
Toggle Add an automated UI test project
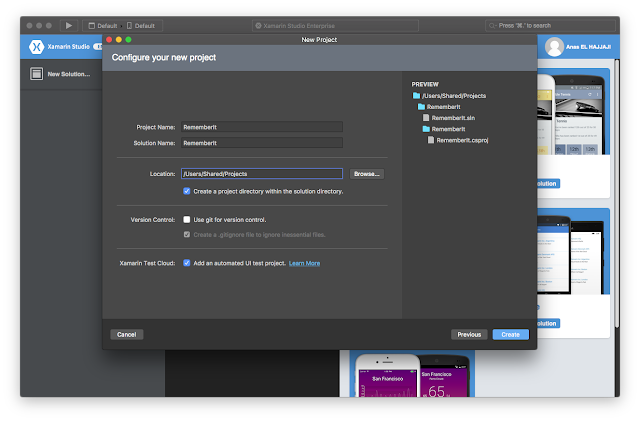point(187,263)
